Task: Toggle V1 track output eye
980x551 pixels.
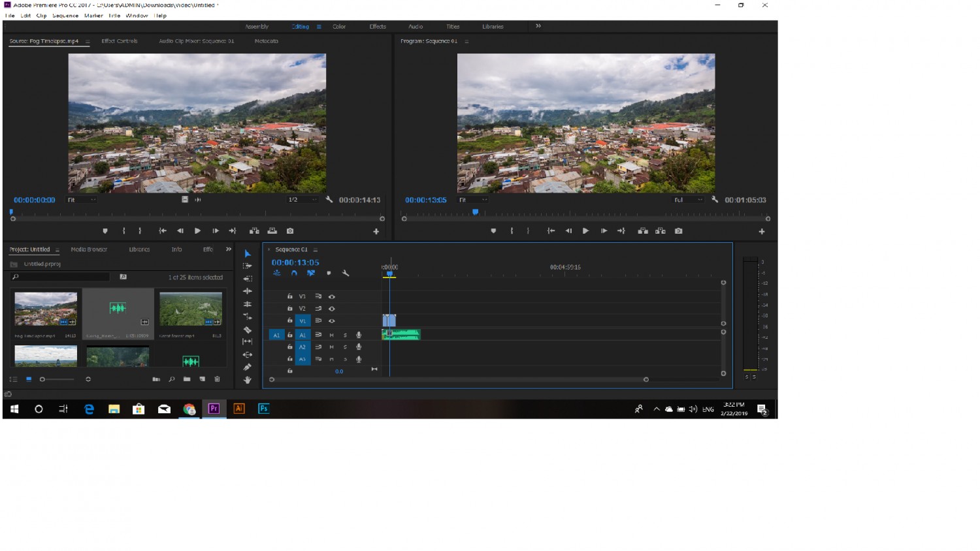Action: [332, 321]
